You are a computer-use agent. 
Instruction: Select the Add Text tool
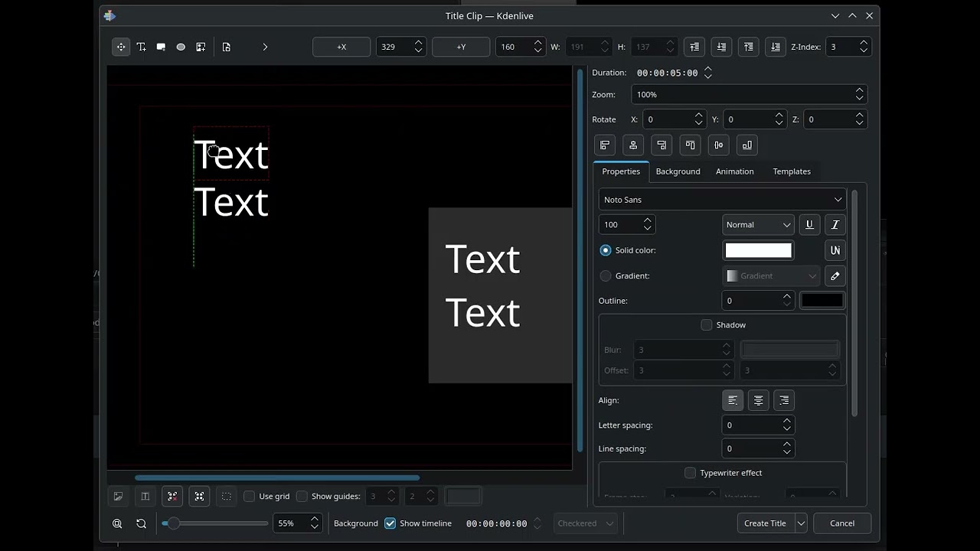click(x=141, y=47)
